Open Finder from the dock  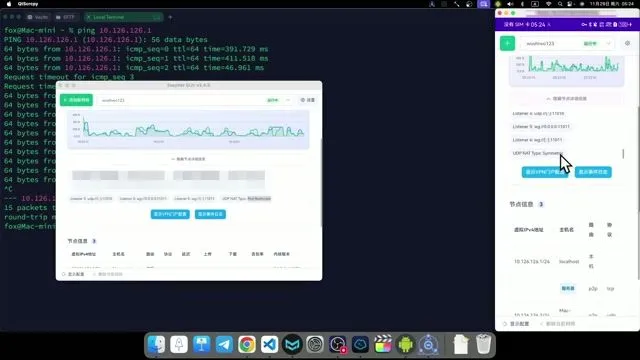click(x=156, y=344)
